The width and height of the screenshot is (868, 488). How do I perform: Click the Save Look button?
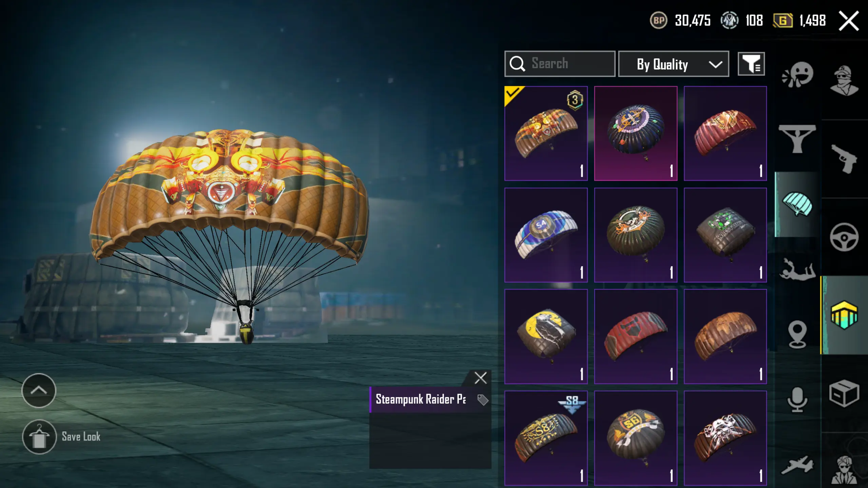point(62,437)
